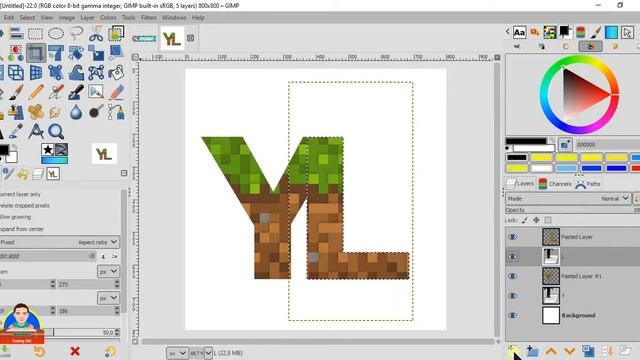Select the Foreground Select tool
Image resolution: width=640 pixels, height=360 pixels.
(116, 33)
